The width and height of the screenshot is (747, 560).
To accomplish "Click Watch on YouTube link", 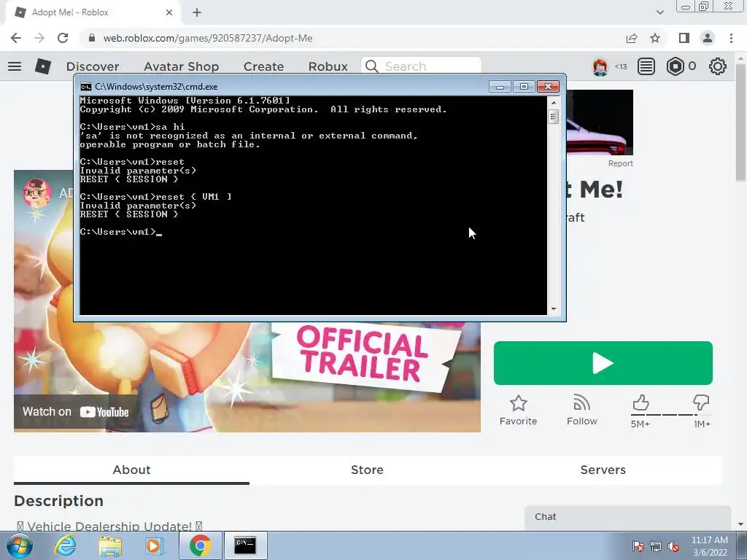I will point(76,412).
